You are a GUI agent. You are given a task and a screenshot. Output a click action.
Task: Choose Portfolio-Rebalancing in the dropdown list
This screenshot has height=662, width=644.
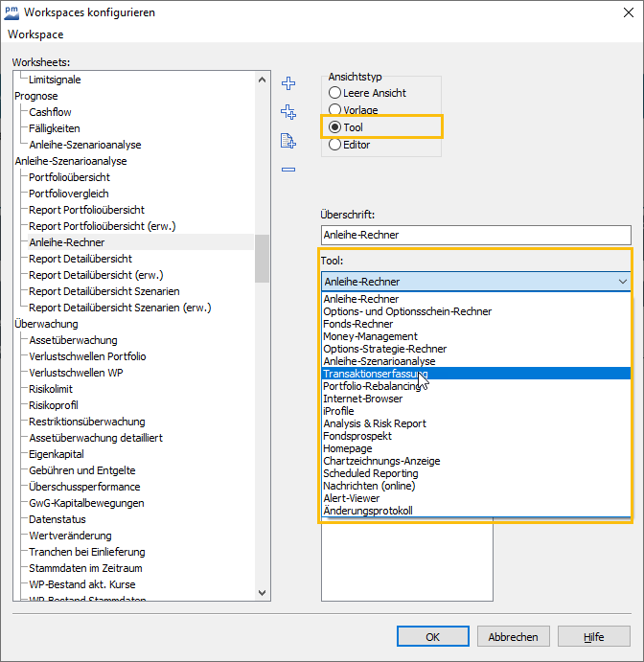pyautogui.click(x=372, y=386)
